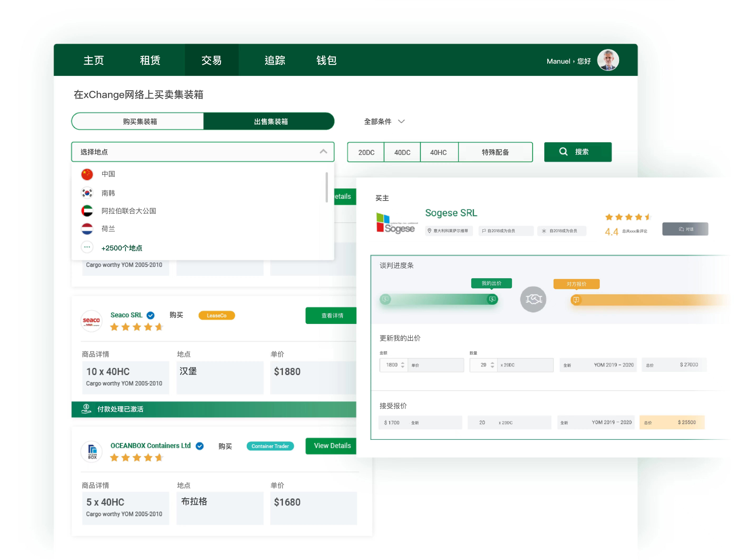Click Seaco SRL verified badge icon

151,315
